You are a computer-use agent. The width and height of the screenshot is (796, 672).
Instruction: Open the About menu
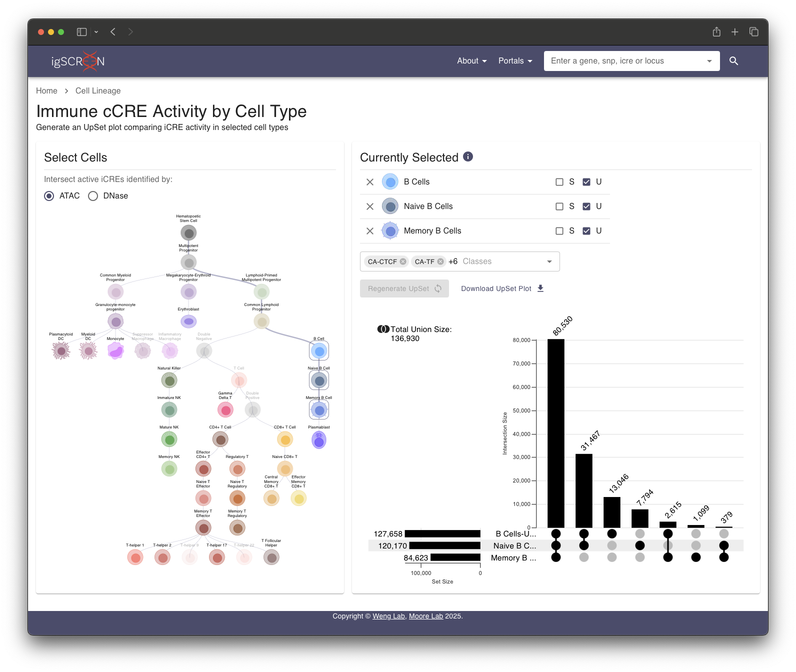coord(471,61)
